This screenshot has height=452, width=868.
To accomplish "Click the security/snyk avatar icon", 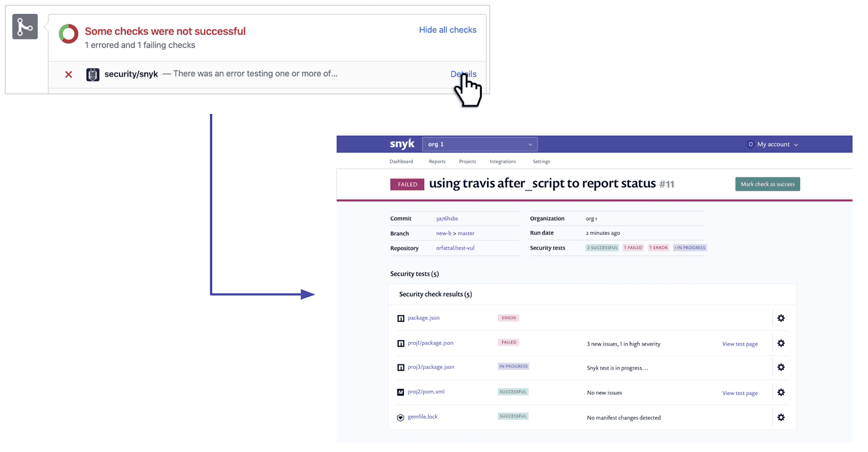I will 93,74.
